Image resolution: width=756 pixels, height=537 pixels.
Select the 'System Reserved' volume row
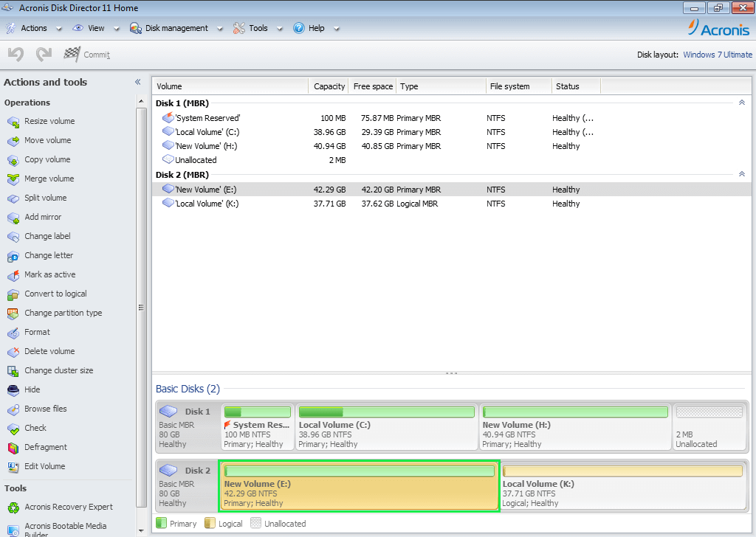pyautogui.click(x=451, y=118)
